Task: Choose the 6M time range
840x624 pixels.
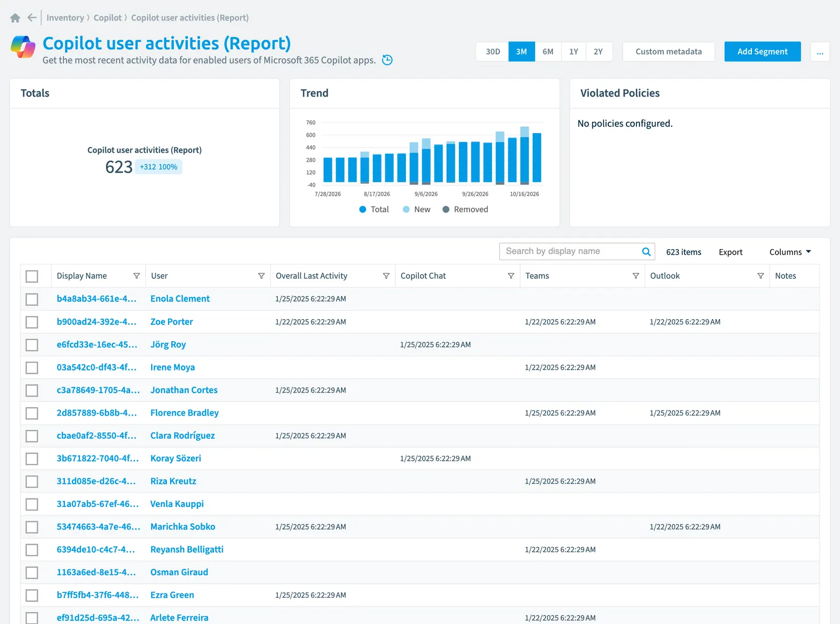Action: coord(548,52)
